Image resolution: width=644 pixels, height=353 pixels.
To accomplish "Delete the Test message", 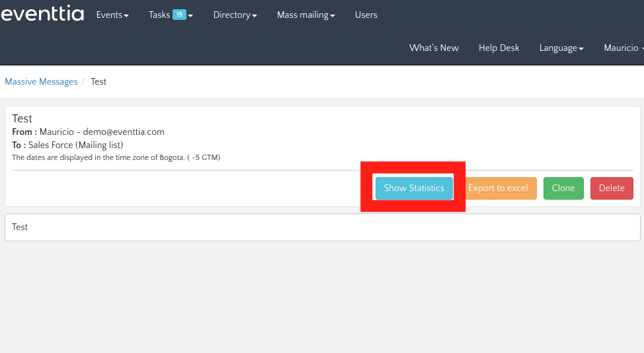I will pyautogui.click(x=612, y=188).
